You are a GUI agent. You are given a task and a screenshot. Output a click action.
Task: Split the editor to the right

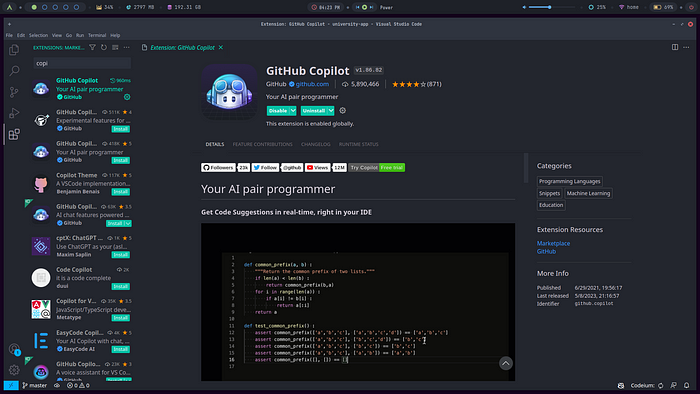click(x=675, y=47)
